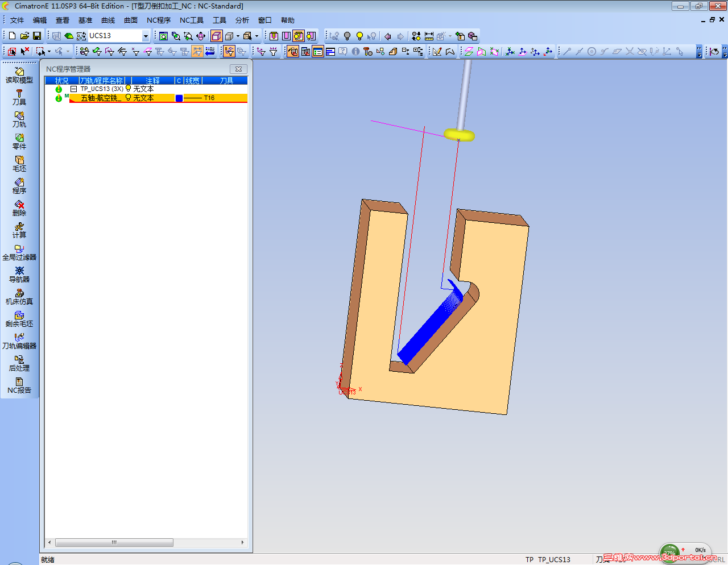Click the 注释 column header

pos(153,81)
